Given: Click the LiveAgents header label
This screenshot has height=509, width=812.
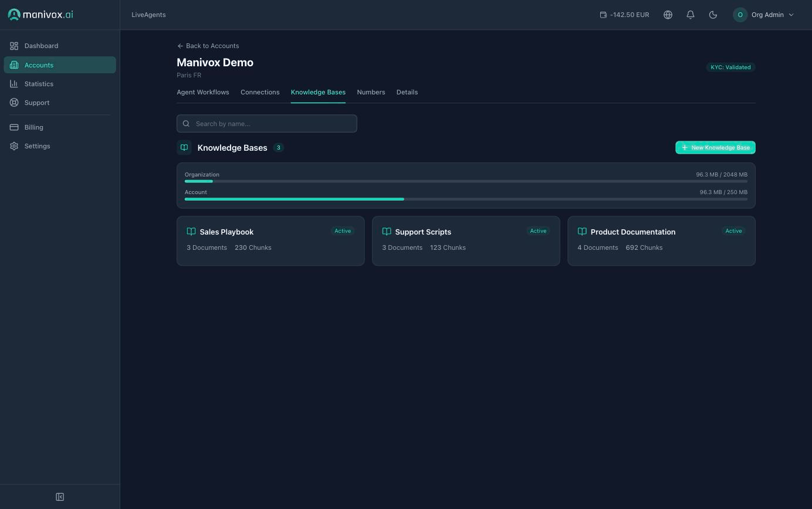Looking at the screenshot, I should point(148,15).
